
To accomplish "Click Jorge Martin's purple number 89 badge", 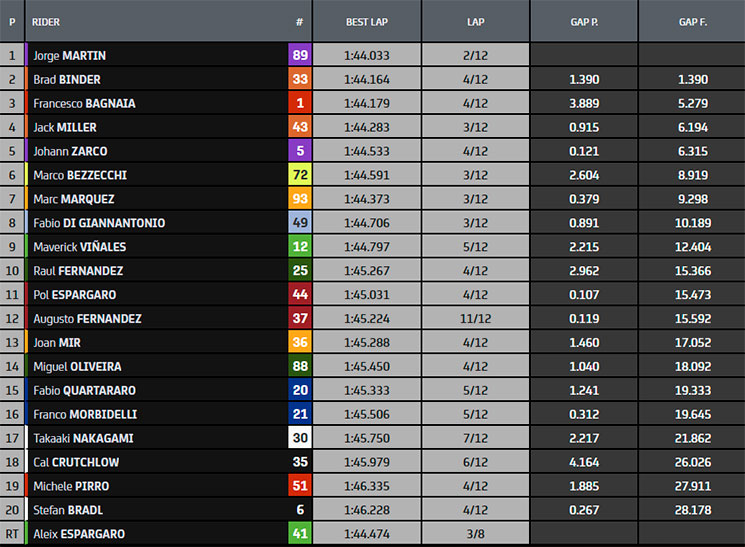I will pos(299,56).
